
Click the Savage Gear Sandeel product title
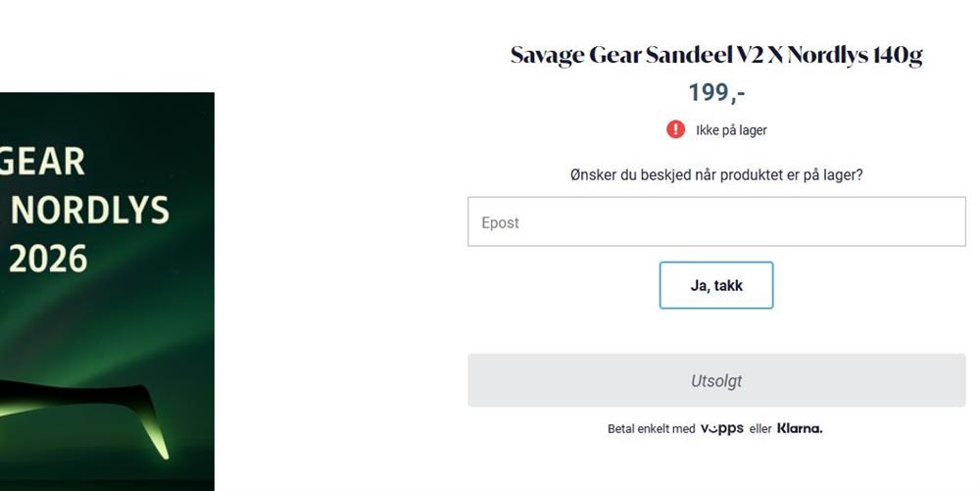(716, 55)
